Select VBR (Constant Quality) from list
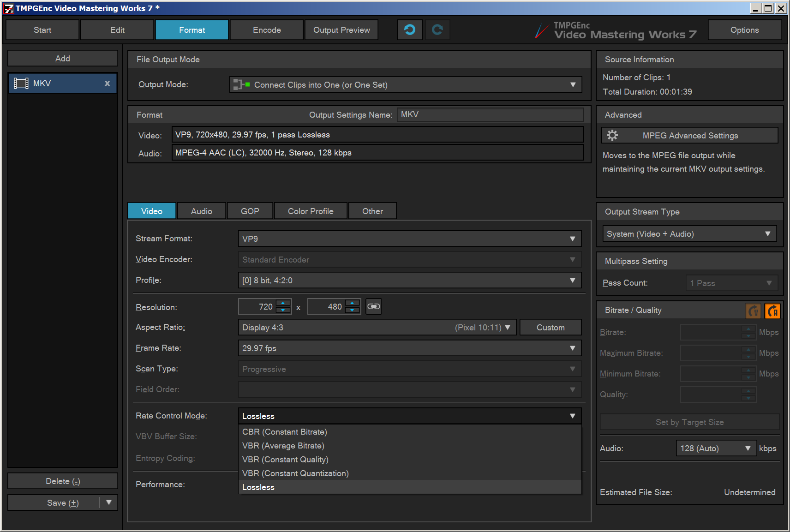 (x=285, y=460)
